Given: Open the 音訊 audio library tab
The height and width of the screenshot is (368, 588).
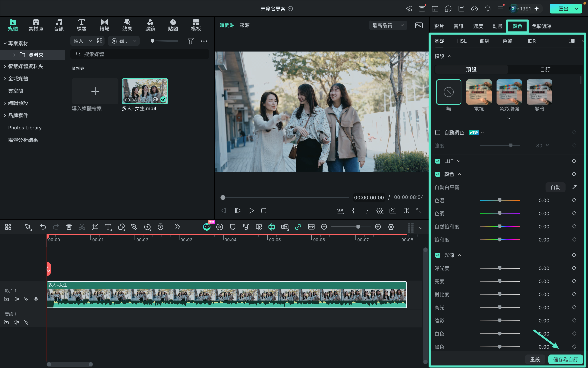Looking at the screenshot, I should click(x=59, y=25).
